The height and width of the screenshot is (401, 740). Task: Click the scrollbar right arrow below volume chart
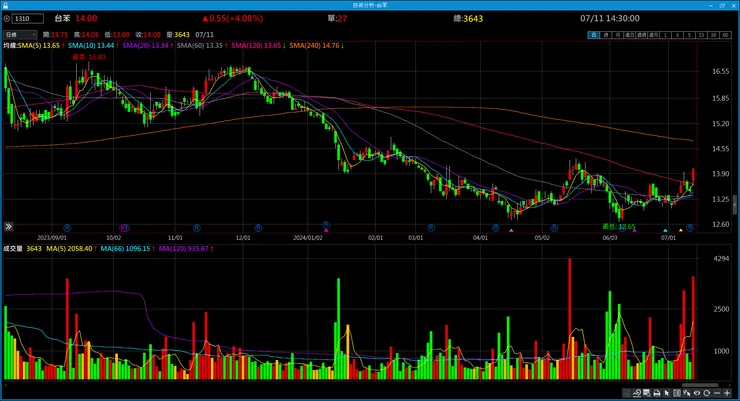(x=732, y=385)
